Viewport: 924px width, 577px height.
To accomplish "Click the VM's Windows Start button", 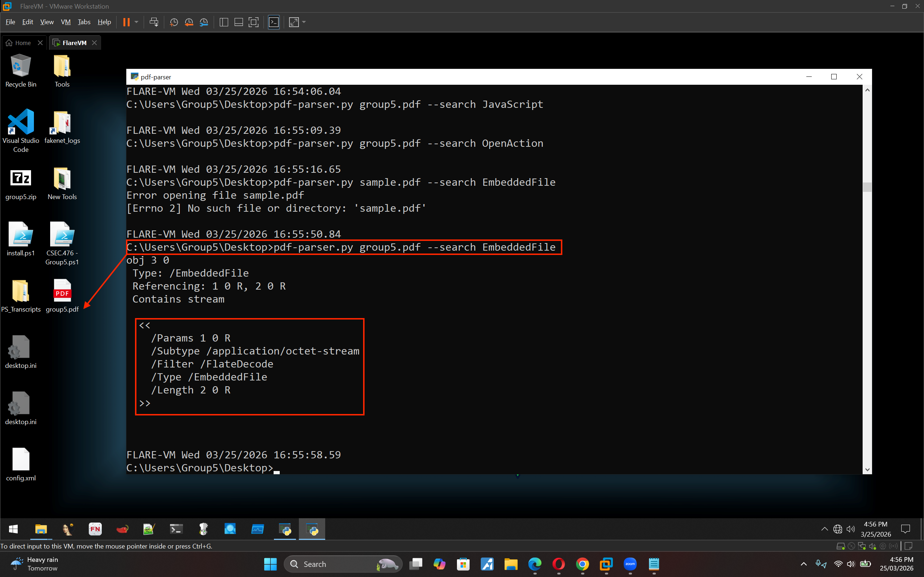I will pyautogui.click(x=13, y=529).
